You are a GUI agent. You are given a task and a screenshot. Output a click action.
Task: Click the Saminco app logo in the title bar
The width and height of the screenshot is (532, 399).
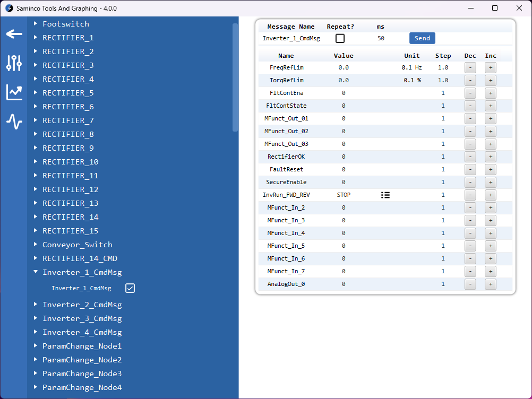pos(9,8)
